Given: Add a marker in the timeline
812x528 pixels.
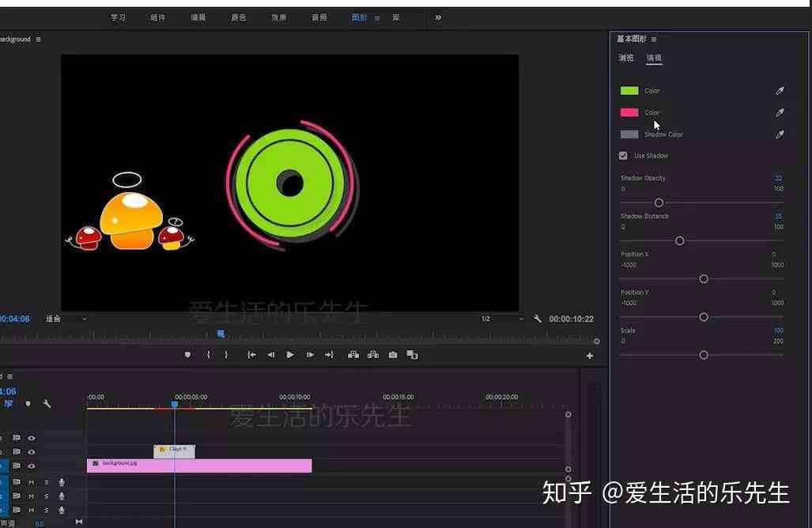Looking at the screenshot, I should tap(28, 403).
